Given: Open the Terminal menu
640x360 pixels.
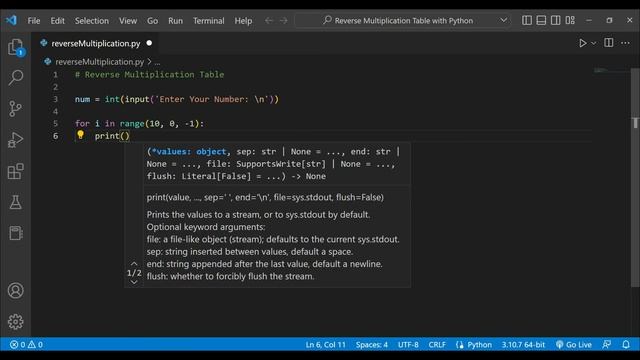Looking at the screenshot, I should pyautogui.click(x=209, y=20).
